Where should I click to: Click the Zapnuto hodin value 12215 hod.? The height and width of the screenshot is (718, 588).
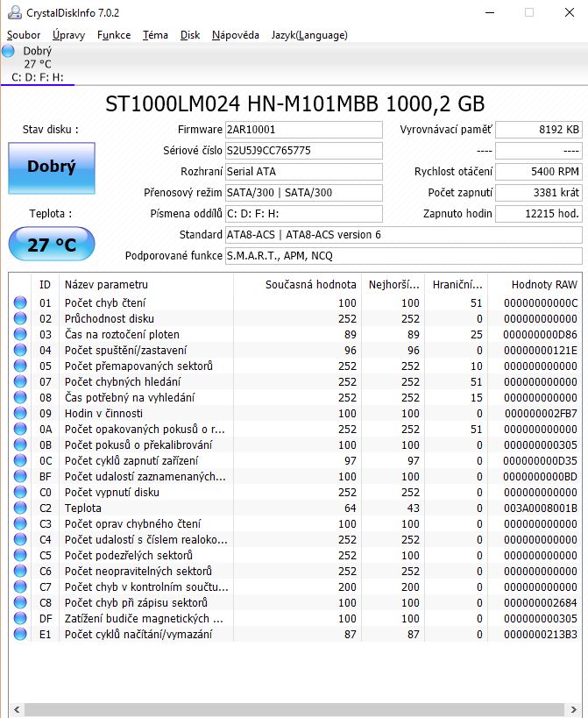click(x=539, y=214)
